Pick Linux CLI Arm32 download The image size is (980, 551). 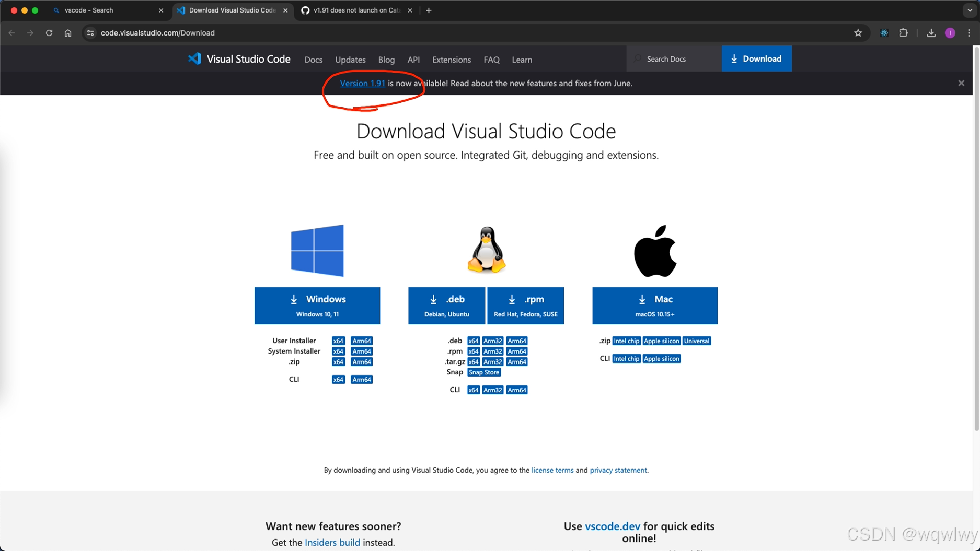coord(492,390)
